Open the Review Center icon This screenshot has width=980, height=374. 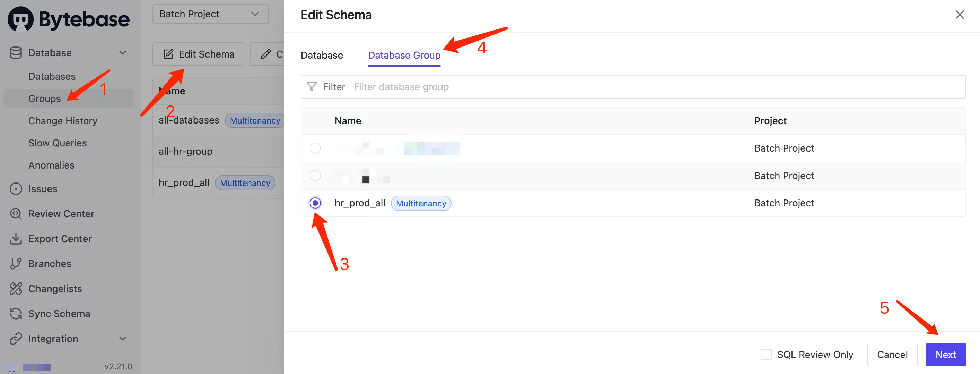(16, 214)
